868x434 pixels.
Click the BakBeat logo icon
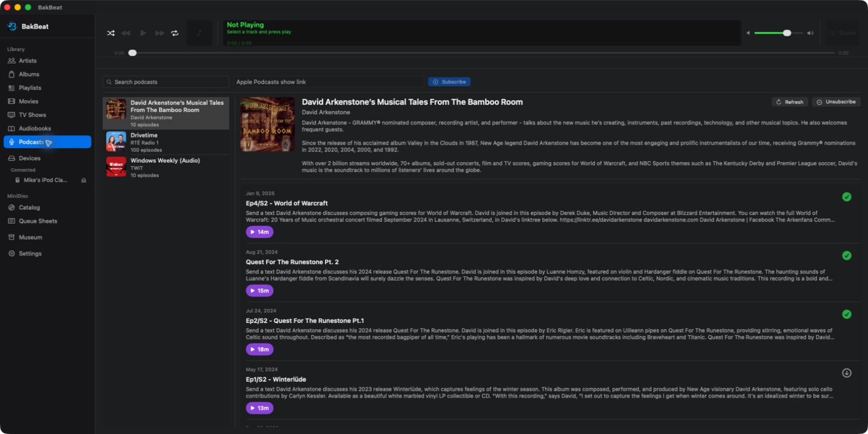coord(11,26)
